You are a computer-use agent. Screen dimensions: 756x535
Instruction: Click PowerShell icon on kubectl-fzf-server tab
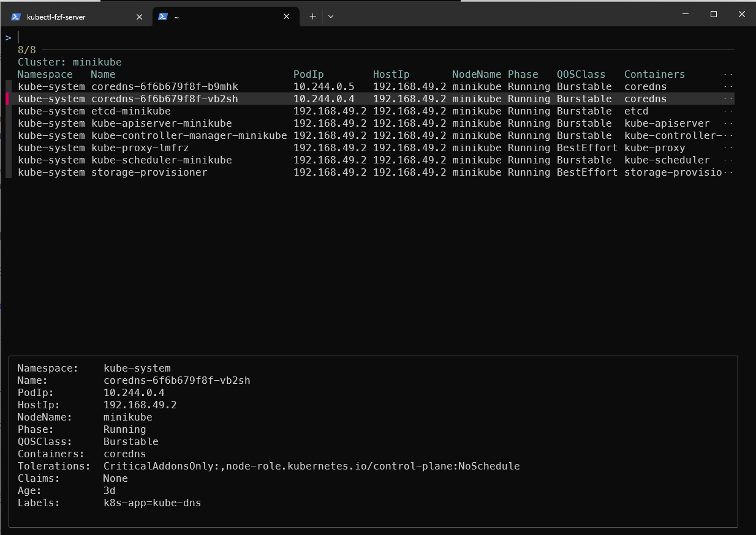tap(16, 17)
